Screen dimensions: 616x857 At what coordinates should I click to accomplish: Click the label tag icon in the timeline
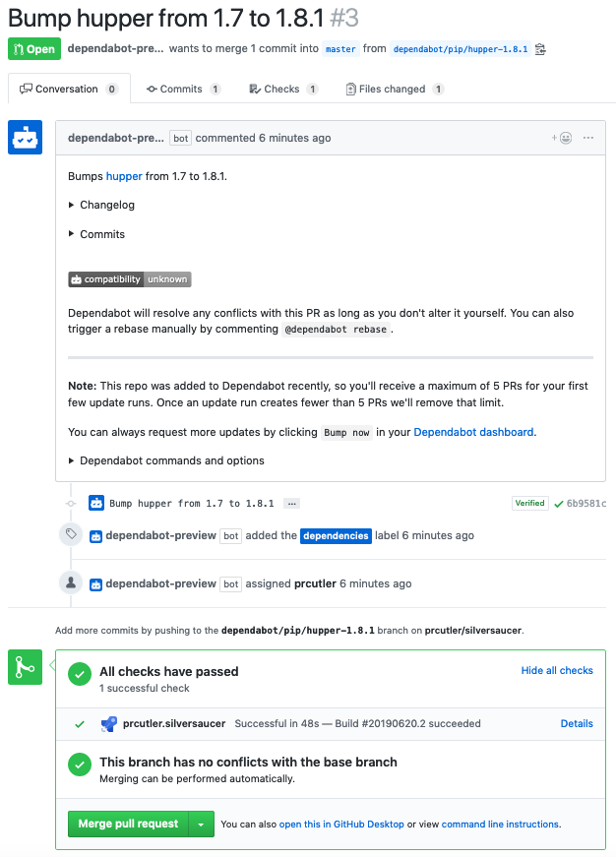pos(70,534)
